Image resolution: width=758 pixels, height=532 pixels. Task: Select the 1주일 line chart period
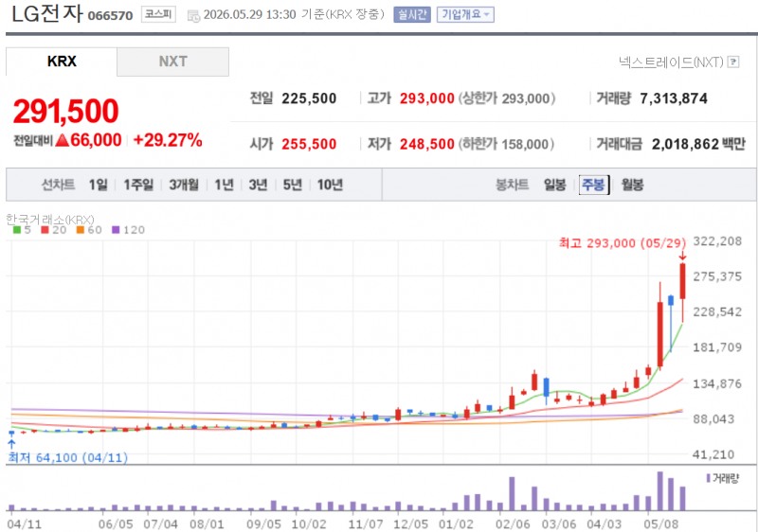tap(138, 185)
